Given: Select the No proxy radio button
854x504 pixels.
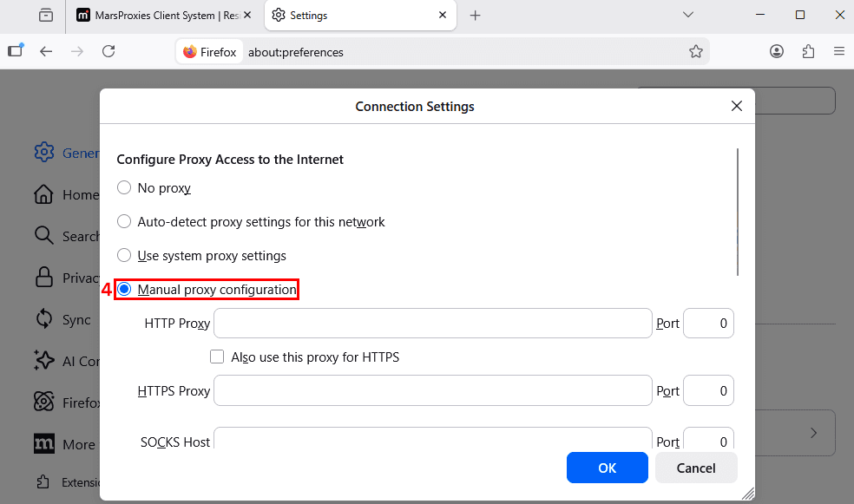Looking at the screenshot, I should [124, 187].
